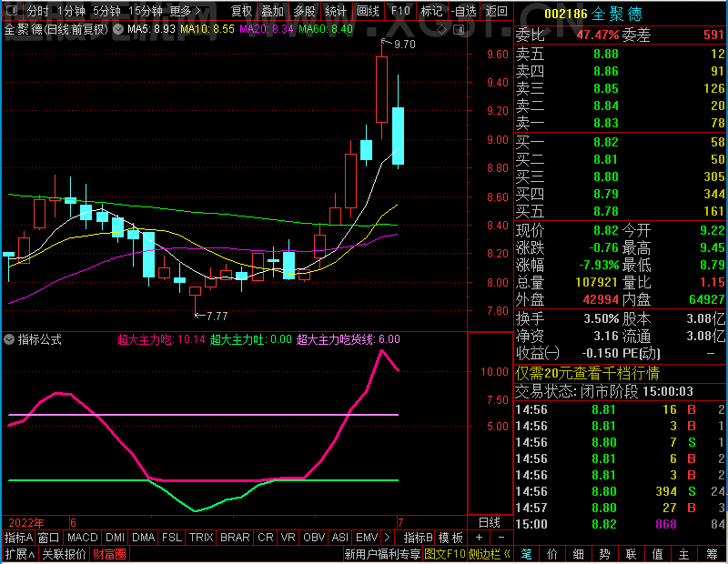Screen dimensions: 728x564
Task: Switch indicator to OBV
Action: tap(314, 538)
